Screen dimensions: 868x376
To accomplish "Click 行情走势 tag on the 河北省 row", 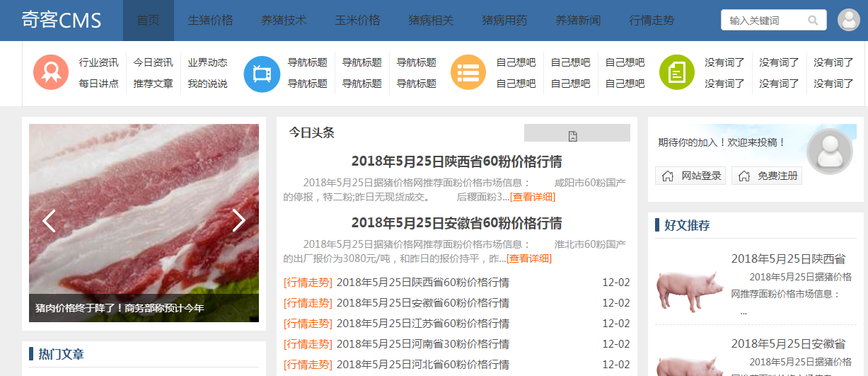I will click(x=308, y=365).
